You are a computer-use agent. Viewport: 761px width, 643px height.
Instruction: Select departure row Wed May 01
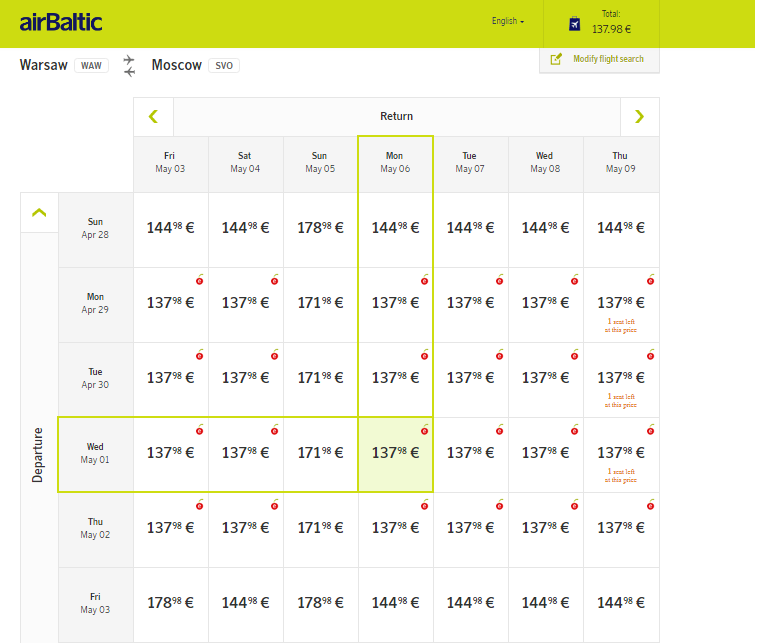(x=96, y=454)
